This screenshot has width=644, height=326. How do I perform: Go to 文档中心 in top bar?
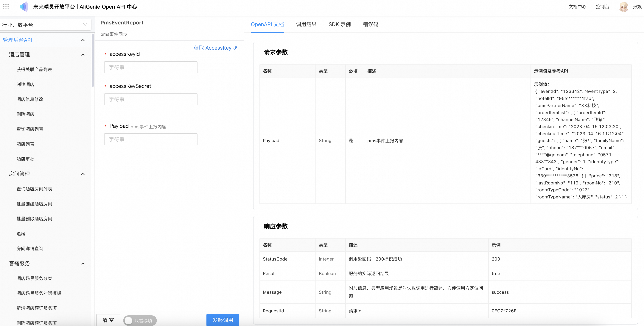577,7
